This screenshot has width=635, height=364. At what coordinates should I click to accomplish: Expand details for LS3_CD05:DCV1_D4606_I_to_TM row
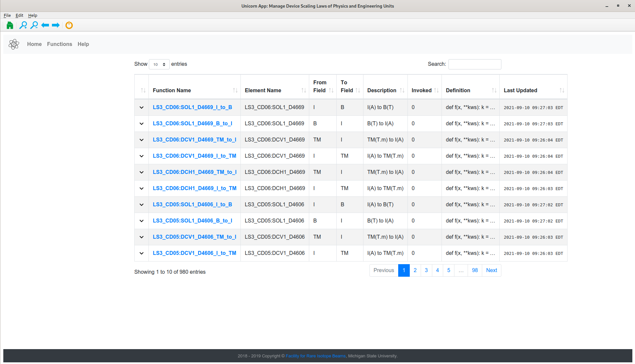[141, 253]
